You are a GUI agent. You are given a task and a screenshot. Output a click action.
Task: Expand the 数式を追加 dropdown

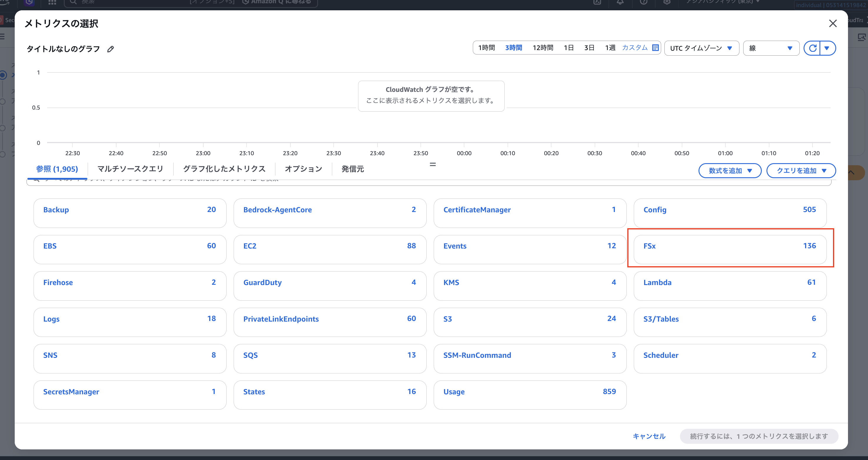point(730,171)
